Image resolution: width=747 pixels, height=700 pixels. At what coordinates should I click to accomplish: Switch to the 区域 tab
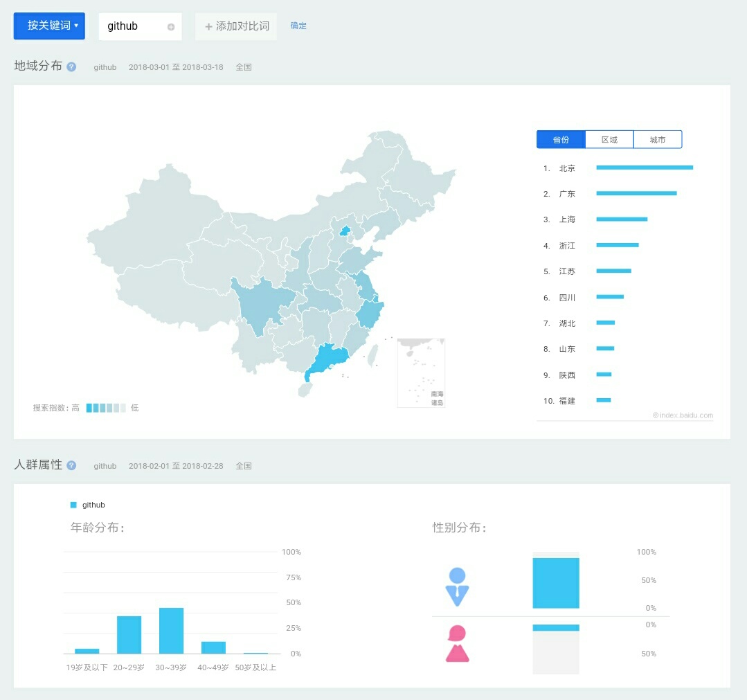point(609,139)
